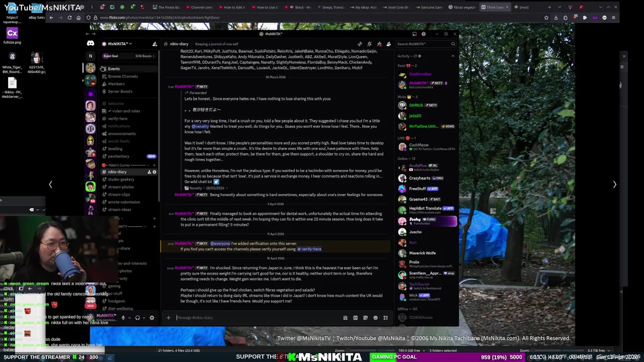This screenshot has height=362, width=644.
Task: Open DARIUS member profile
Action: tap(428, 105)
